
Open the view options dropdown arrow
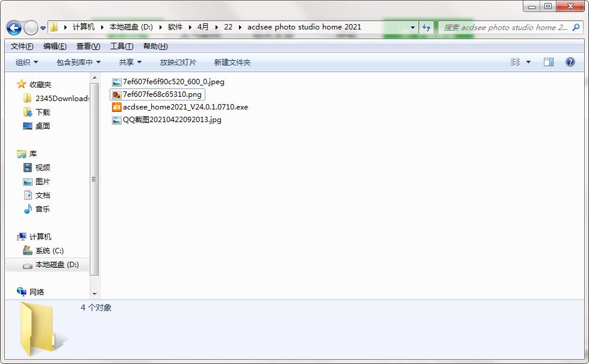[528, 63]
